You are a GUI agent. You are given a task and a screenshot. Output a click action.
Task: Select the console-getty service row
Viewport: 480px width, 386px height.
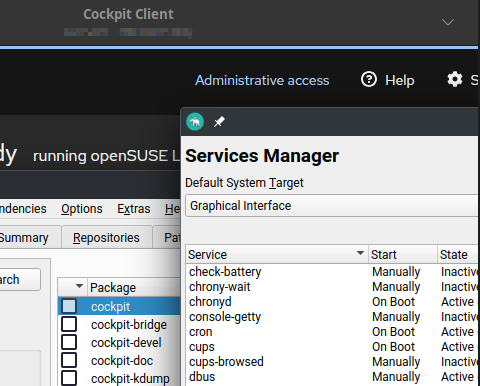coord(332,317)
